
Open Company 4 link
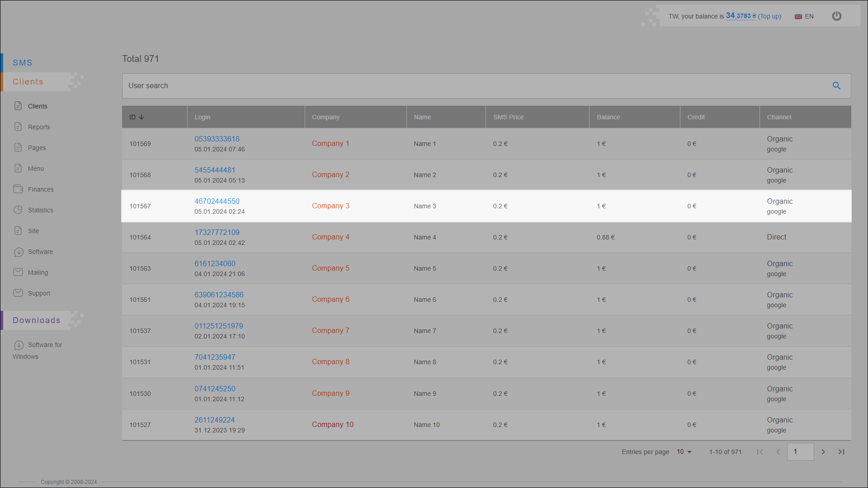coord(330,237)
